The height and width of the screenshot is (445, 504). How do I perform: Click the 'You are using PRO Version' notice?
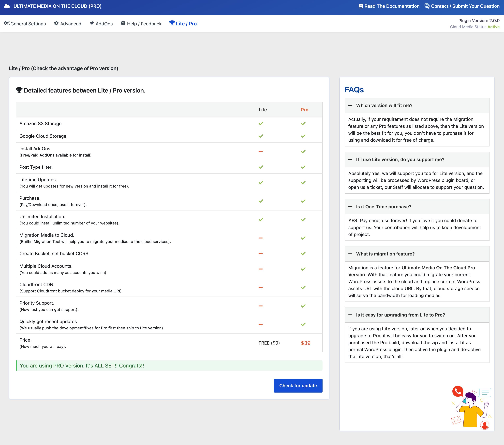point(169,366)
